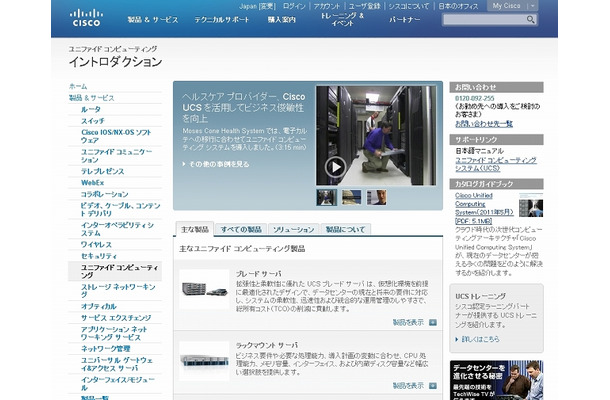Click the ユーザ登録 link
The image size is (610, 400).
(364, 6)
